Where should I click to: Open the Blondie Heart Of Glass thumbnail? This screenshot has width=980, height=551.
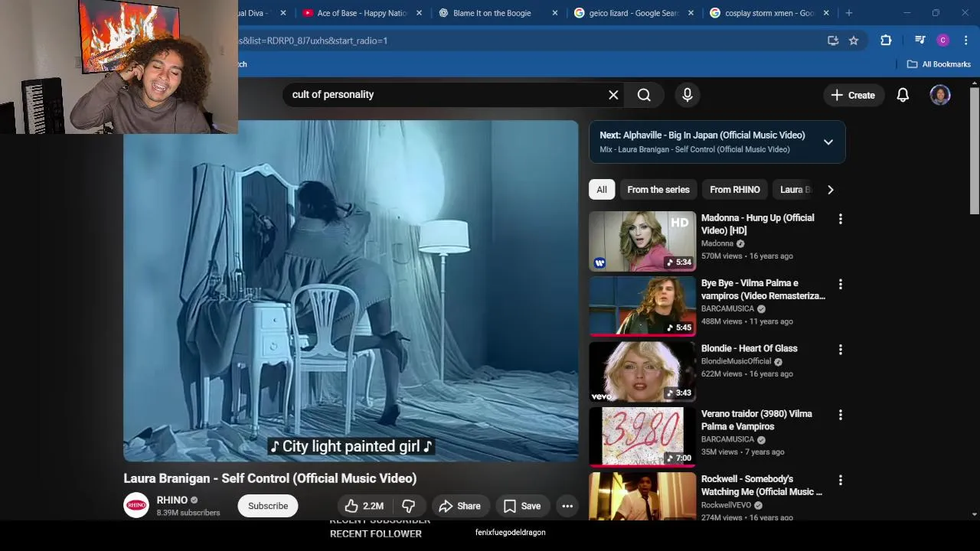click(x=642, y=372)
